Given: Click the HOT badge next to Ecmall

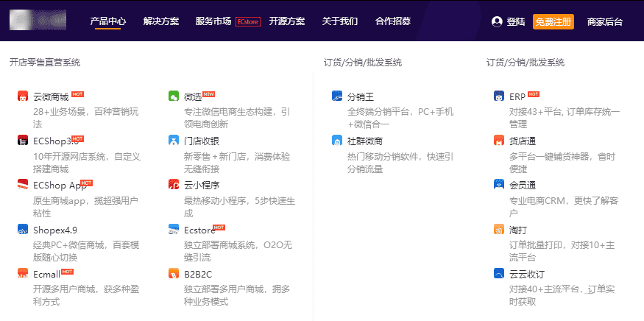Looking at the screenshot, I should pos(67,271).
